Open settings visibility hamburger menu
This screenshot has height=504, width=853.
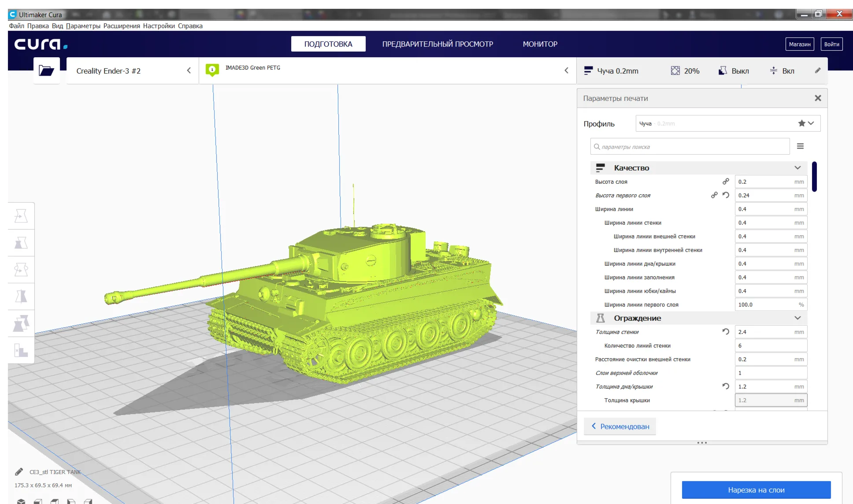(800, 146)
